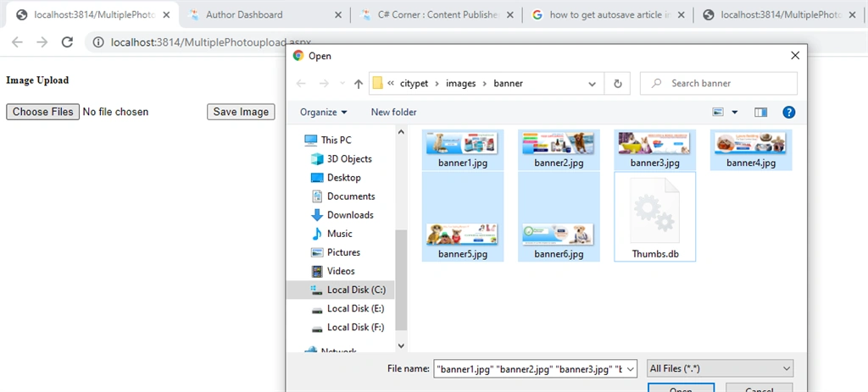
Task: Click citypet in address path
Action: [415, 84]
